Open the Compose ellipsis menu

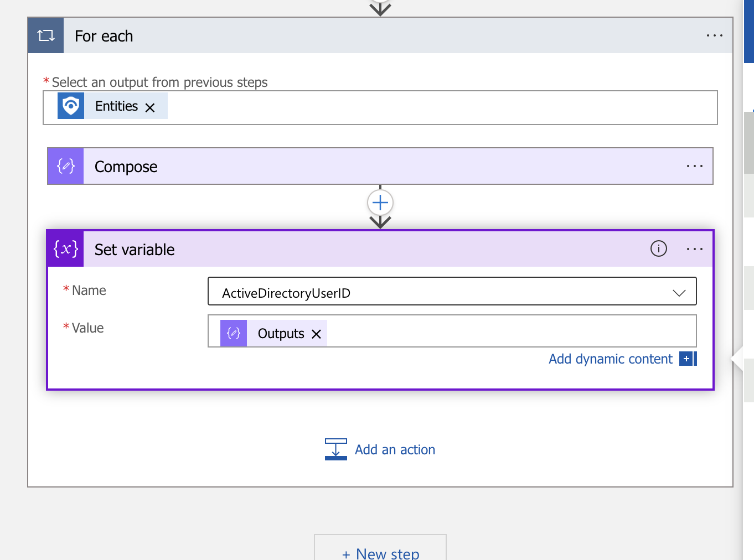point(694,166)
